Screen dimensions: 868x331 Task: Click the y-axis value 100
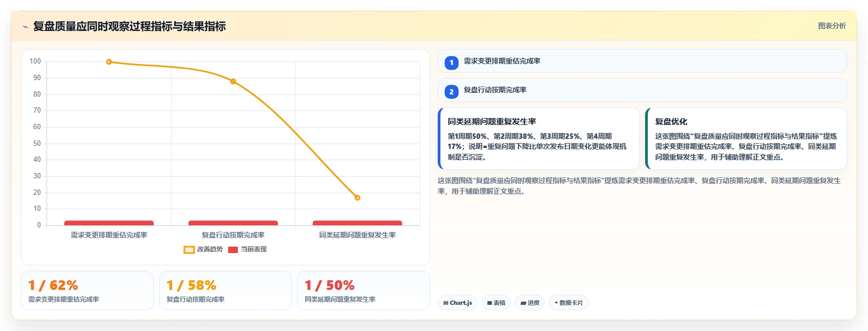(x=35, y=61)
